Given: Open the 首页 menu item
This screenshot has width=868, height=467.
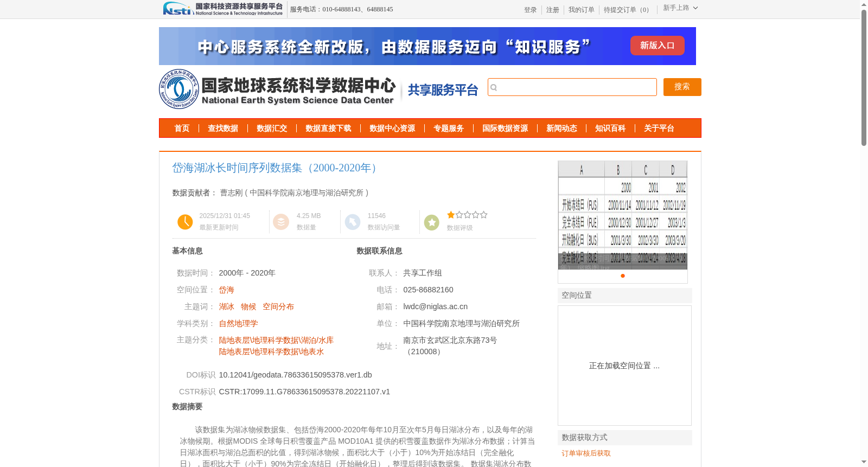Looking at the screenshot, I should click(x=182, y=129).
